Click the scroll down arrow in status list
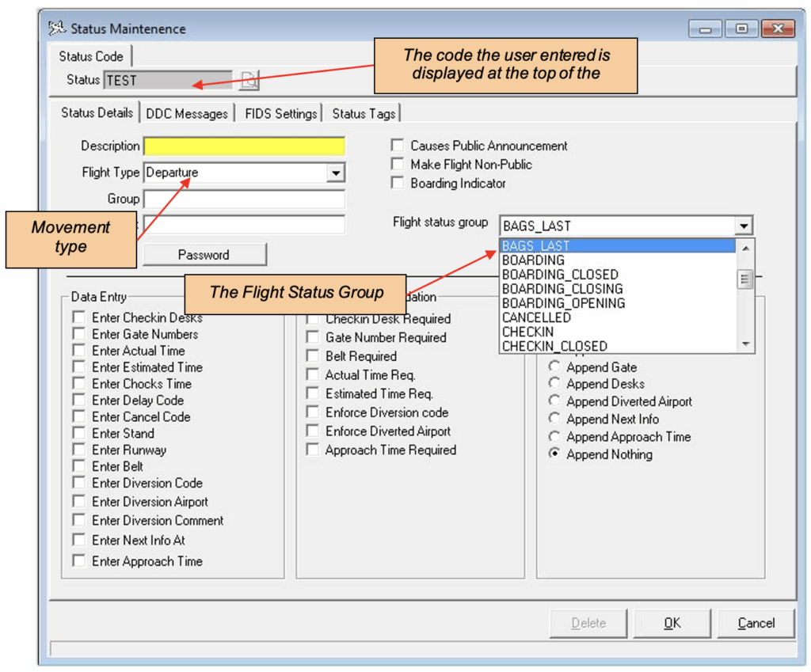 [x=745, y=344]
